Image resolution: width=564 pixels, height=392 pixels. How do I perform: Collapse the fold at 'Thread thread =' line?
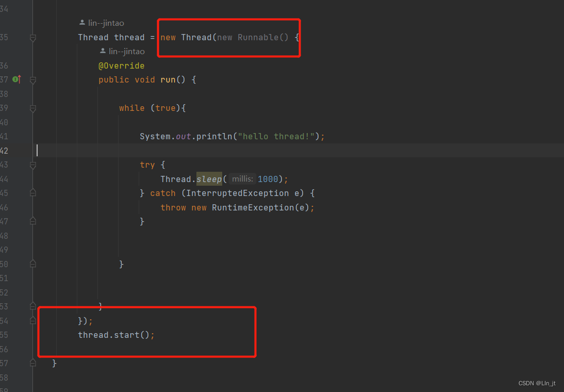coord(32,38)
